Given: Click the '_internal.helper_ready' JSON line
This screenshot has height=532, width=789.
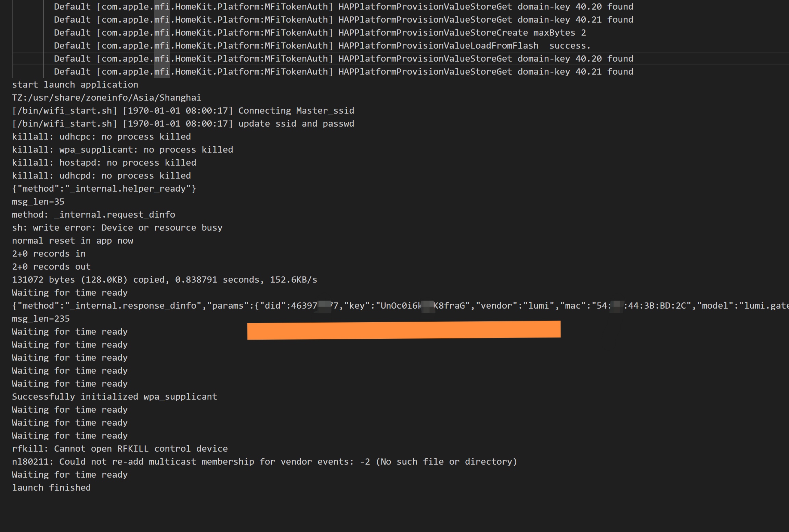Looking at the screenshot, I should [104, 189].
